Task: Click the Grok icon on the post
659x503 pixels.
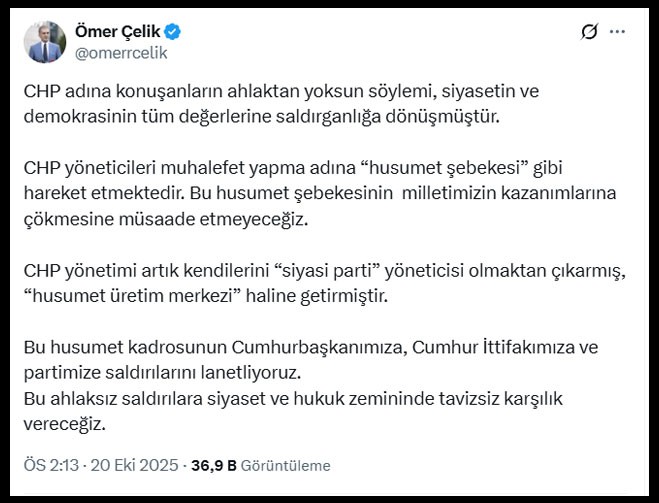Action: tap(589, 33)
